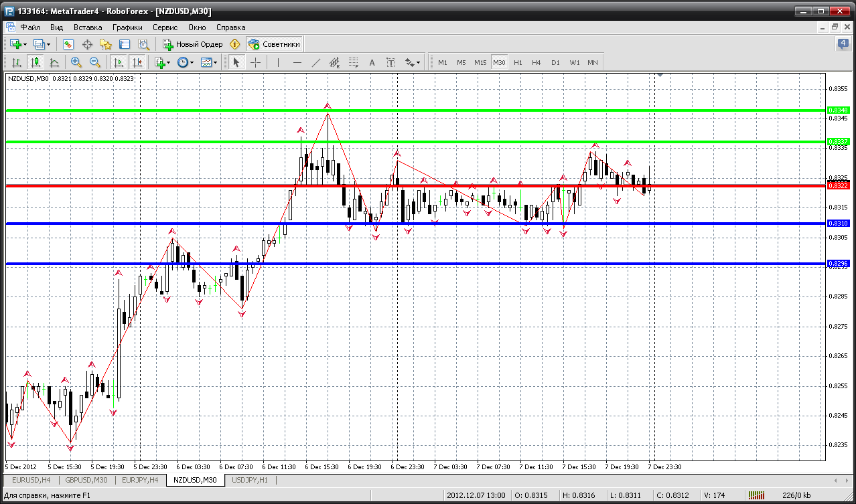Open the Графики menu
Image resolution: width=856 pixels, height=504 pixels.
coord(127,27)
